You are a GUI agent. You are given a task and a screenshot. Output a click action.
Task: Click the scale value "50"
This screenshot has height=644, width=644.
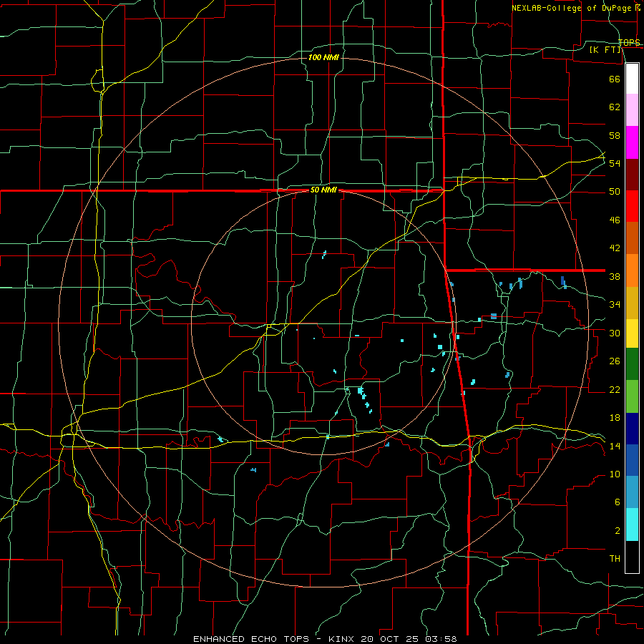[615, 192]
